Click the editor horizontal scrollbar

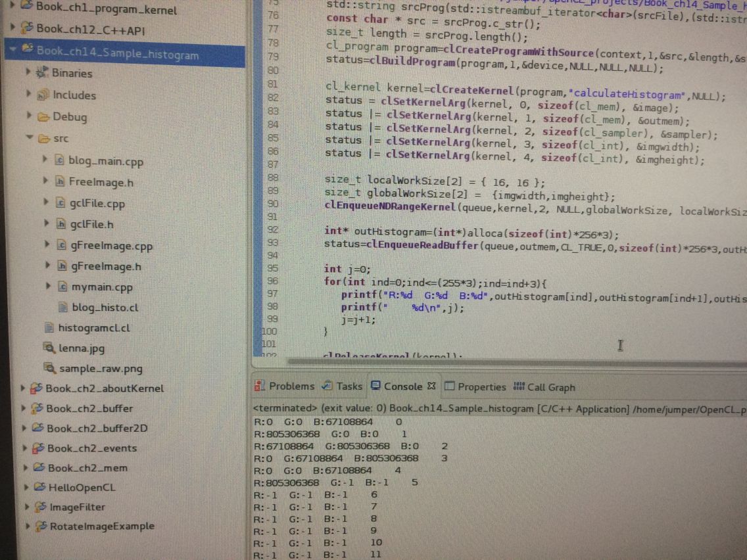tap(517, 363)
